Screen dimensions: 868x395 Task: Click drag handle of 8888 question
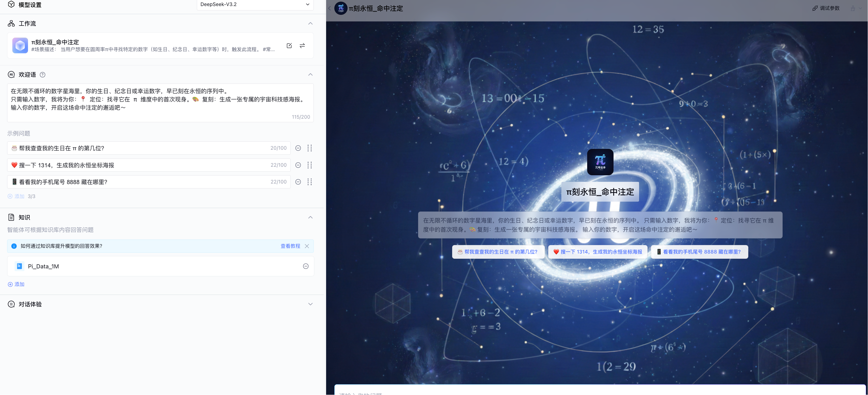pyautogui.click(x=310, y=182)
